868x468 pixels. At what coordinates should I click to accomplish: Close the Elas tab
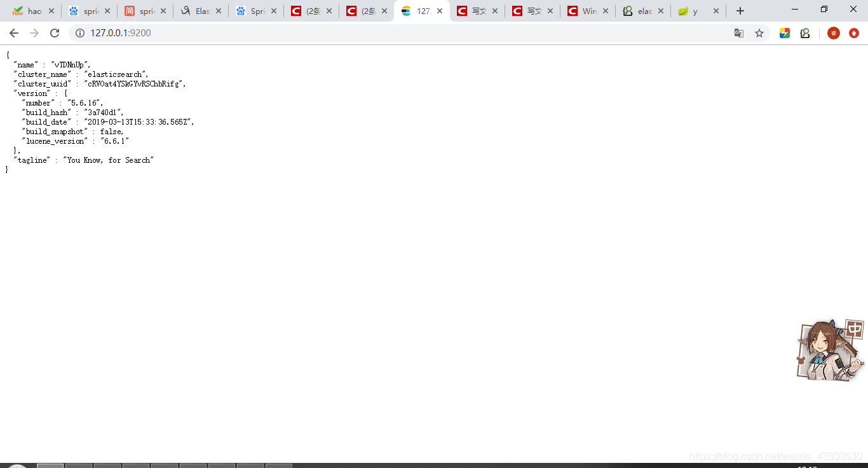point(219,11)
